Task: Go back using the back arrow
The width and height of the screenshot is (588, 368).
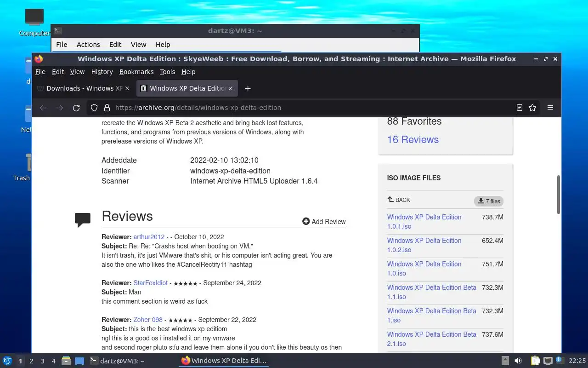Action: click(x=43, y=108)
